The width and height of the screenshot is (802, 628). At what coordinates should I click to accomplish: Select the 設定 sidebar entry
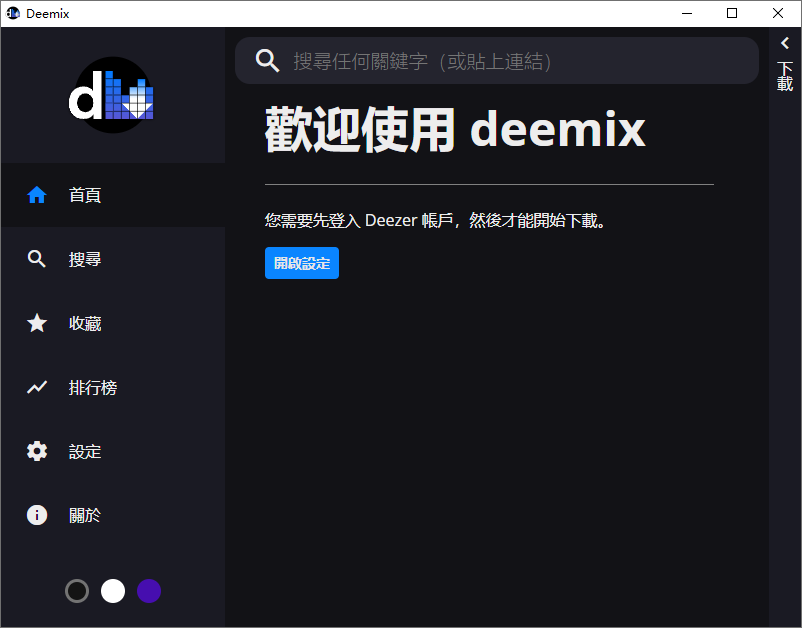click(86, 451)
